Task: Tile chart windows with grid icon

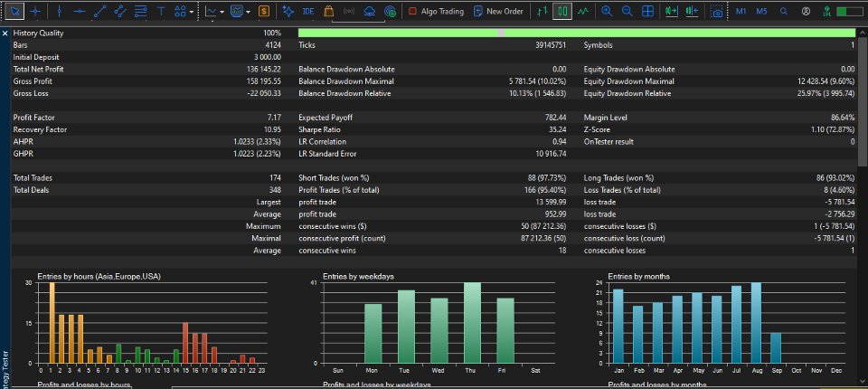Action: point(647,11)
